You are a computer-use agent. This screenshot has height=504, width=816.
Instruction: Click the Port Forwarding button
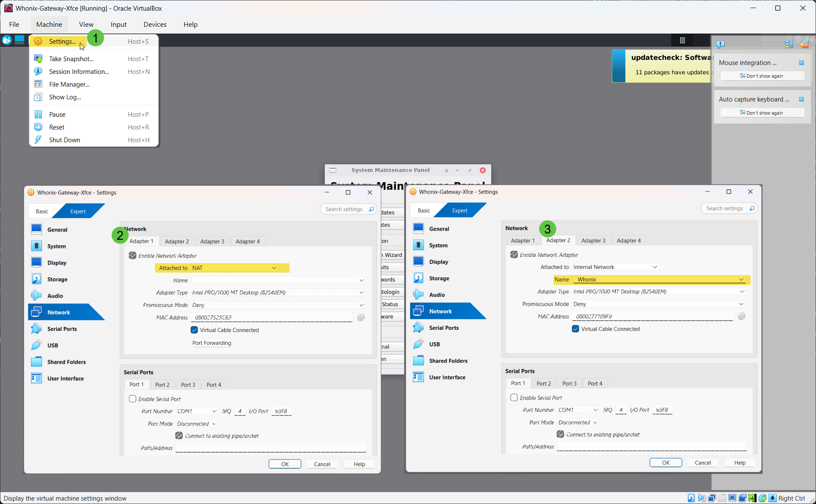coord(211,343)
